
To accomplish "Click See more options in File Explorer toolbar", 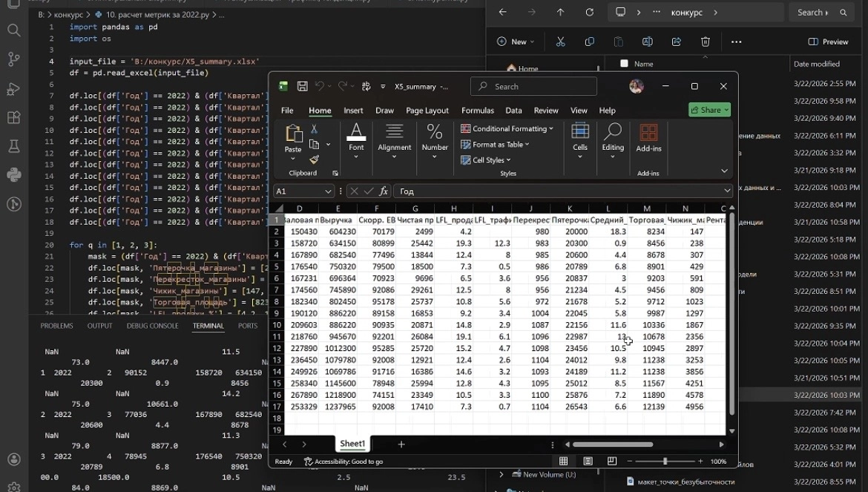I will (x=736, y=42).
